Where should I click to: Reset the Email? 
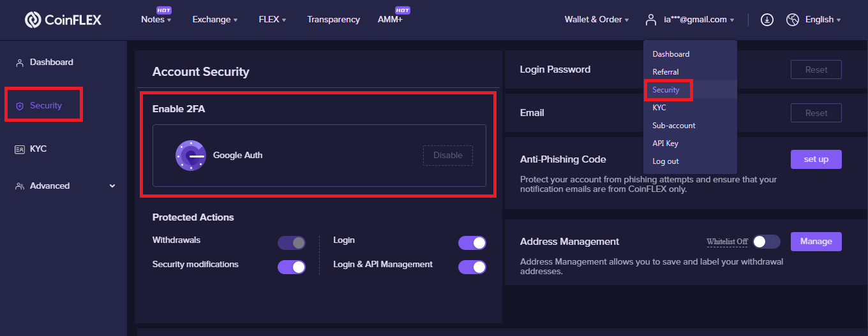816,113
